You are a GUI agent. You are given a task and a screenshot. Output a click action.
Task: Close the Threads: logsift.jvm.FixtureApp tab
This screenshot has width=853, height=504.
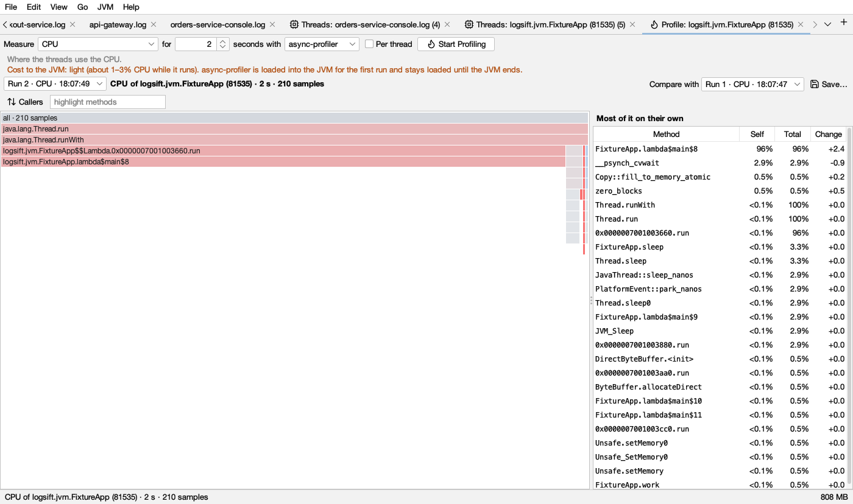(x=632, y=25)
